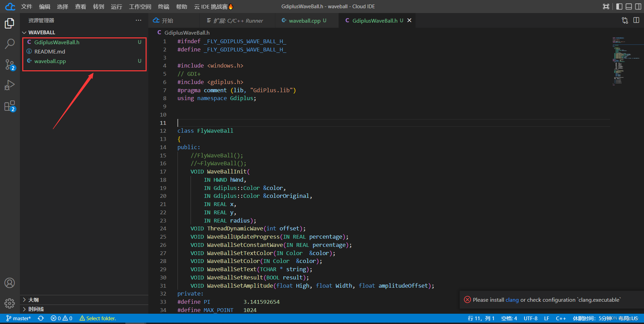The image size is (644, 324).
Task: Open the Search view in activity bar
Action: click(10, 44)
